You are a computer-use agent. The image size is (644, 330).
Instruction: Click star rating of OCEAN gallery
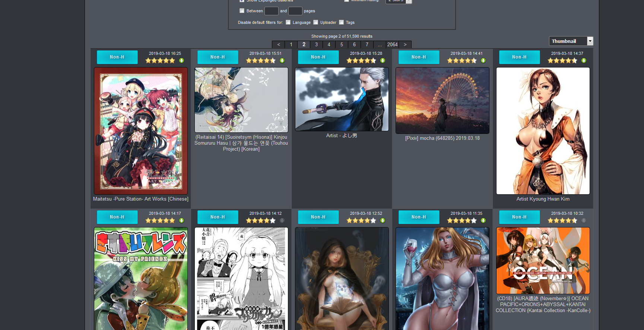pos(562,220)
